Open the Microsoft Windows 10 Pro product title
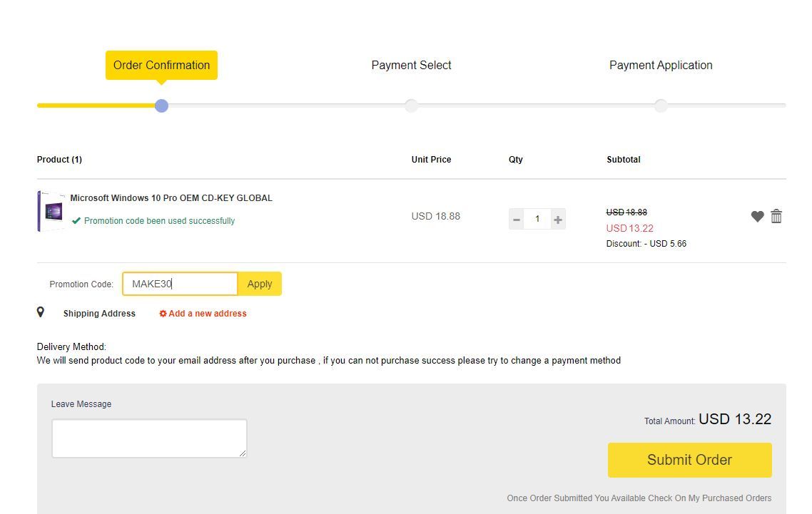Image resolution: width=812 pixels, height=514 pixels. tap(171, 198)
